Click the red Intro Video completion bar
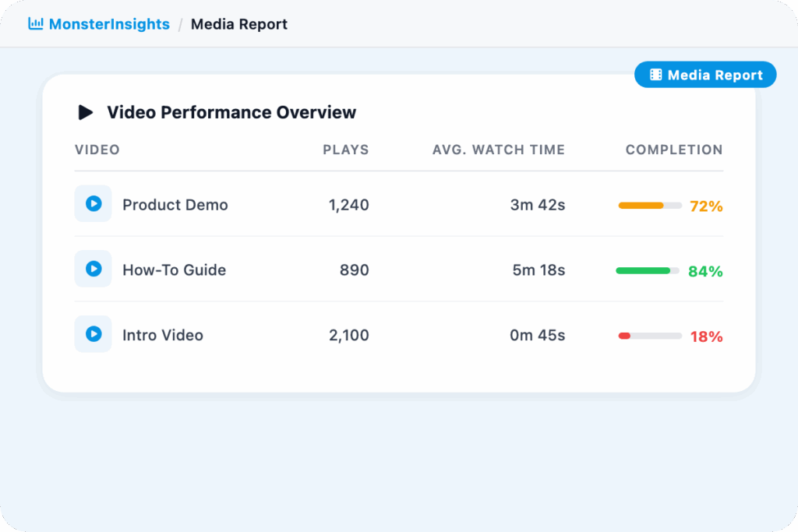The height and width of the screenshot is (532, 798). [649, 336]
